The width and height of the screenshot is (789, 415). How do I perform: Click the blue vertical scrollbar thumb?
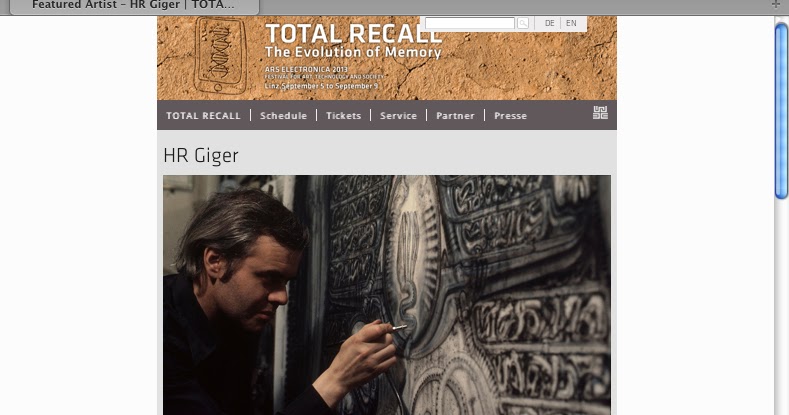781,112
